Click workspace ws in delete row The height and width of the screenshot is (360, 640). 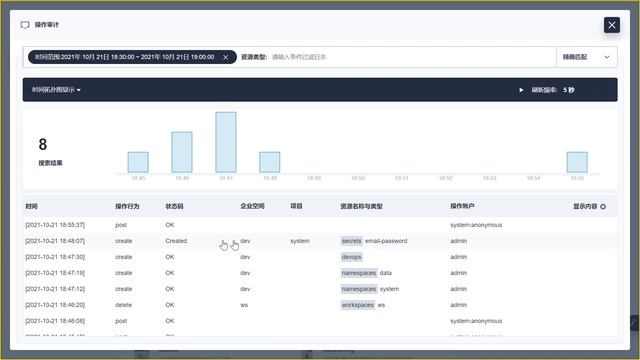tap(244, 305)
